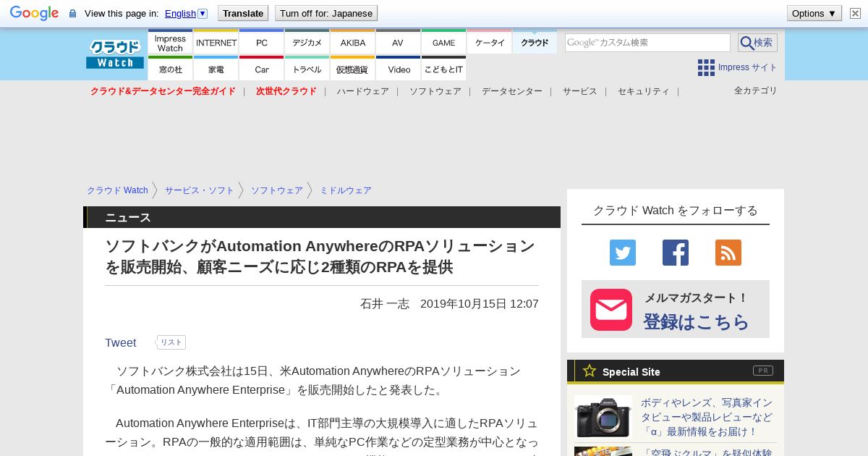Click the Sony camera thumbnail

(x=603, y=417)
